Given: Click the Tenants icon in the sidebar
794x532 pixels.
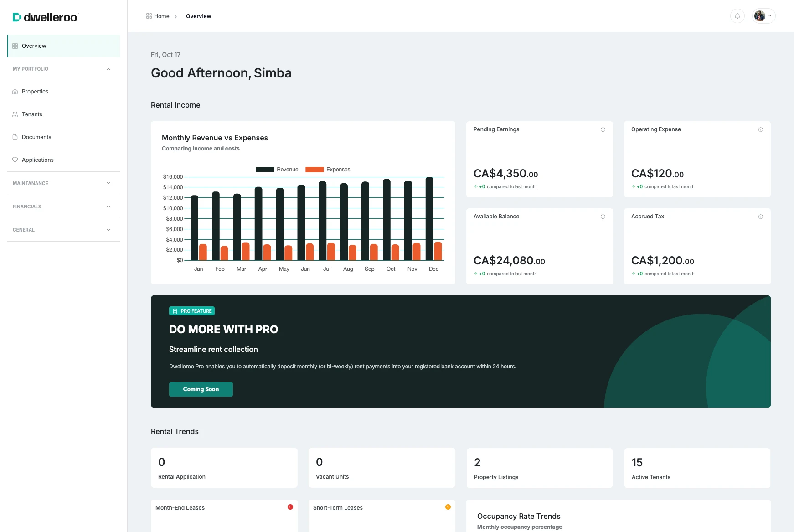Looking at the screenshot, I should tap(15, 114).
